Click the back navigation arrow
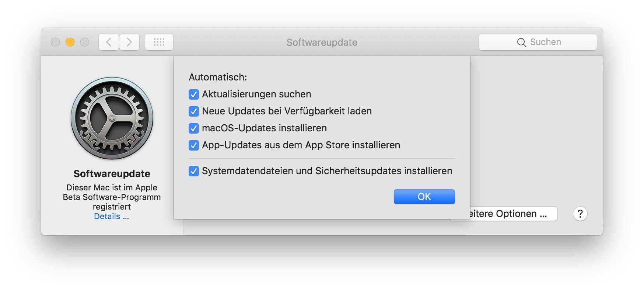The image size is (644, 290). pyautogui.click(x=109, y=42)
